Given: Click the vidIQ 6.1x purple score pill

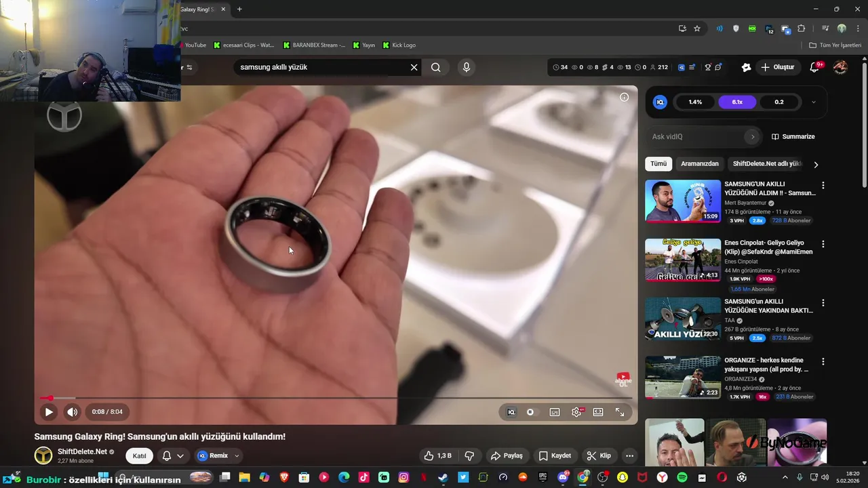Looking at the screenshot, I should [737, 102].
